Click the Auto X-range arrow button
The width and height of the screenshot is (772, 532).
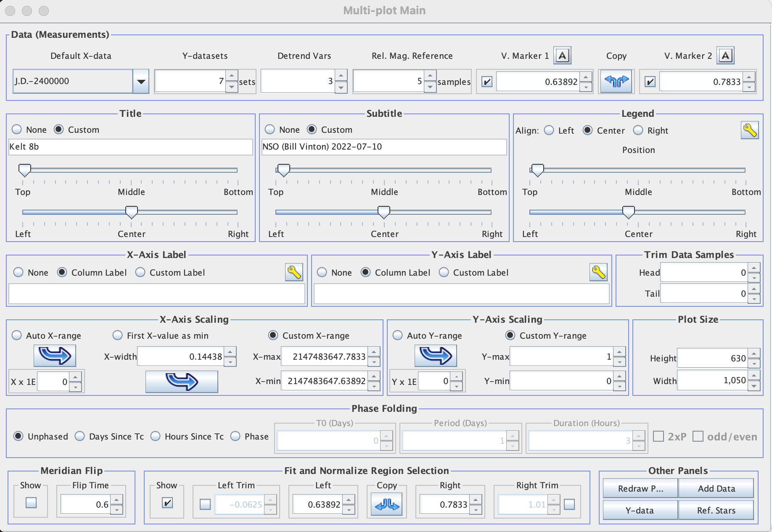pyautogui.click(x=55, y=356)
